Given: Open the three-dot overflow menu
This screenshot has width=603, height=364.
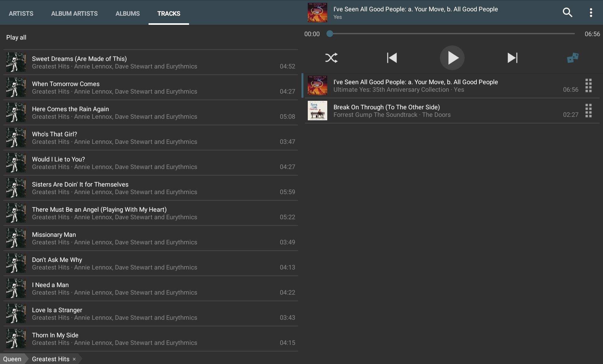Looking at the screenshot, I should click(x=591, y=13).
